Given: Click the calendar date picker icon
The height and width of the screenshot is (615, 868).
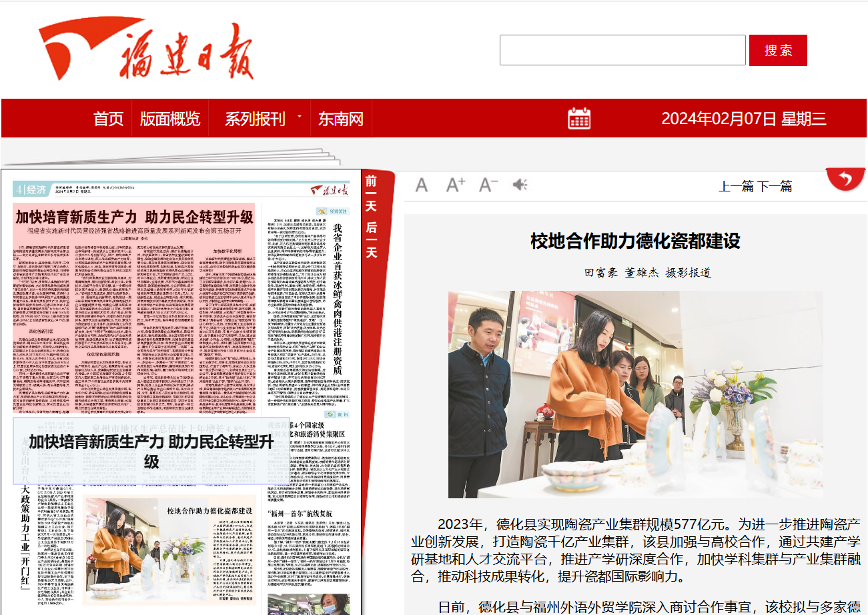Looking at the screenshot, I should [x=578, y=119].
